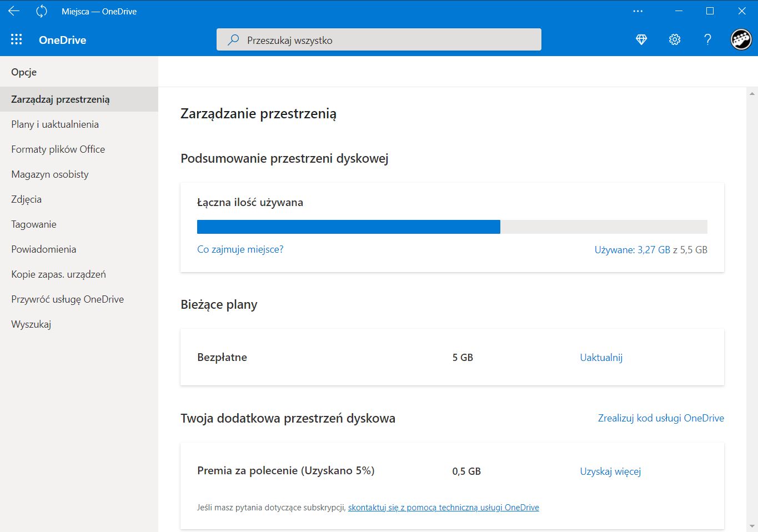Click the profile avatar picture

click(741, 39)
